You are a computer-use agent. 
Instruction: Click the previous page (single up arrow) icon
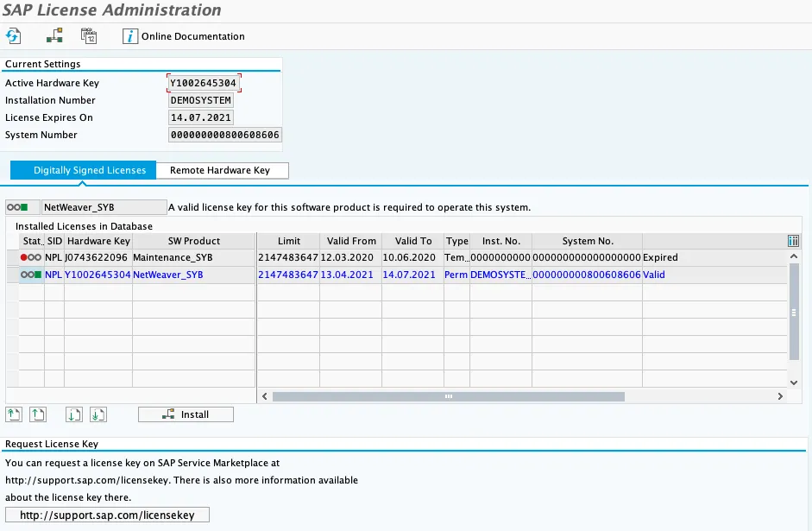[37, 414]
